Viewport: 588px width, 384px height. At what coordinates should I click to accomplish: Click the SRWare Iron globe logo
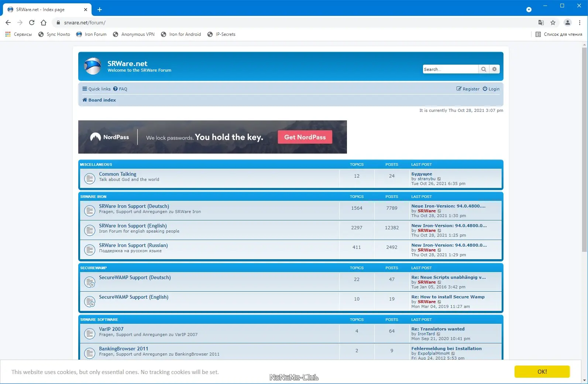(92, 66)
